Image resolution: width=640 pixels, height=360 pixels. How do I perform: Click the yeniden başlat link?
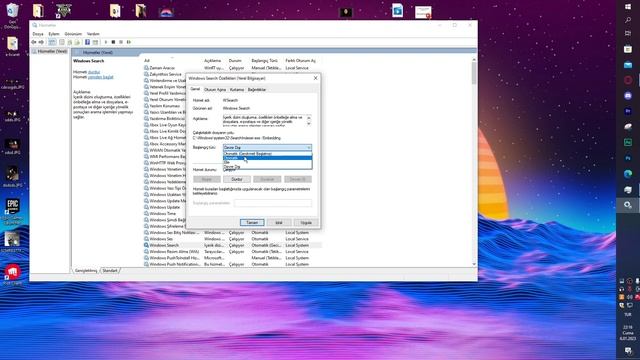click(x=100, y=77)
